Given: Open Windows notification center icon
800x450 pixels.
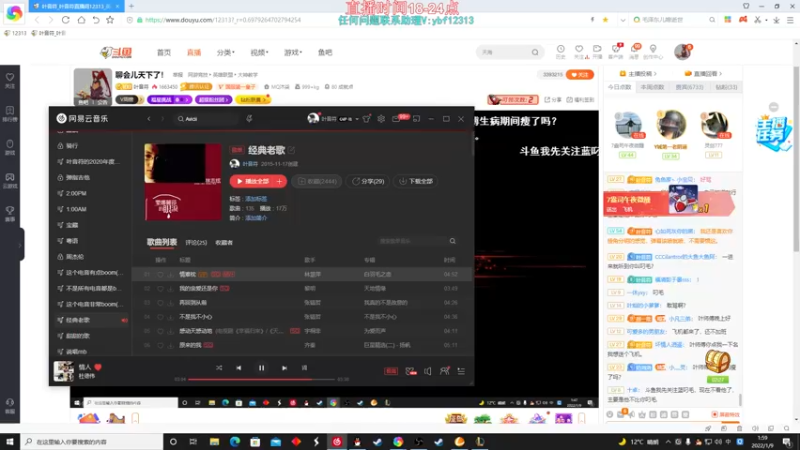Looking at the screenshot, I should (x=787, y=442).
